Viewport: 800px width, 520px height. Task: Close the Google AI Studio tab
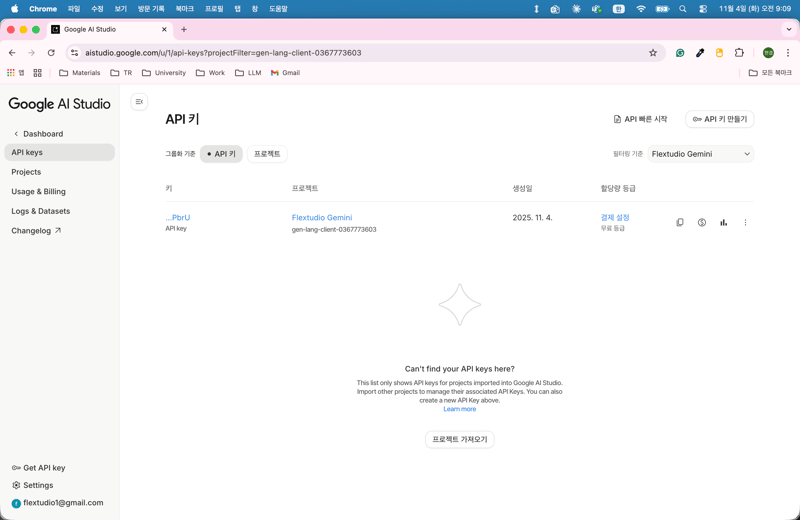[164, 30]
